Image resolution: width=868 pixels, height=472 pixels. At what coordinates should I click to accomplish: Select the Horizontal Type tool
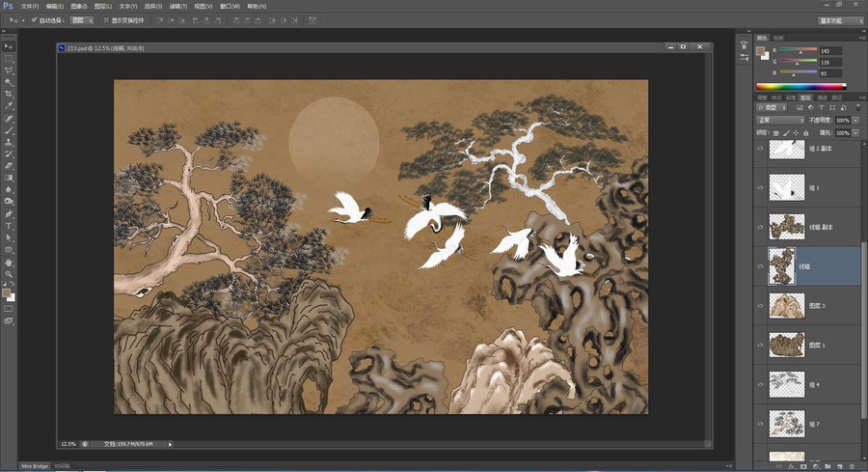(x=9, y=226)
